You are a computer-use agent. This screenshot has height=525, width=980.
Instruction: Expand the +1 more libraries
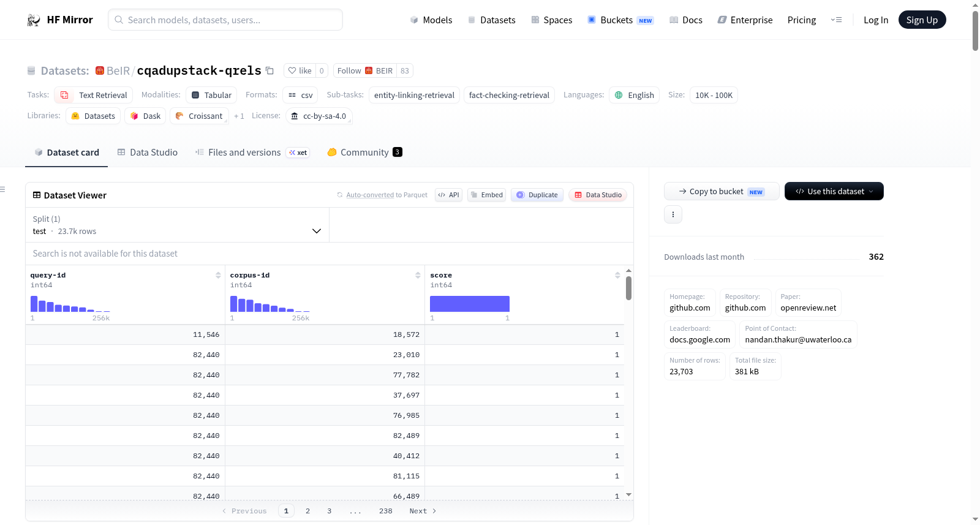coord(239,116)
